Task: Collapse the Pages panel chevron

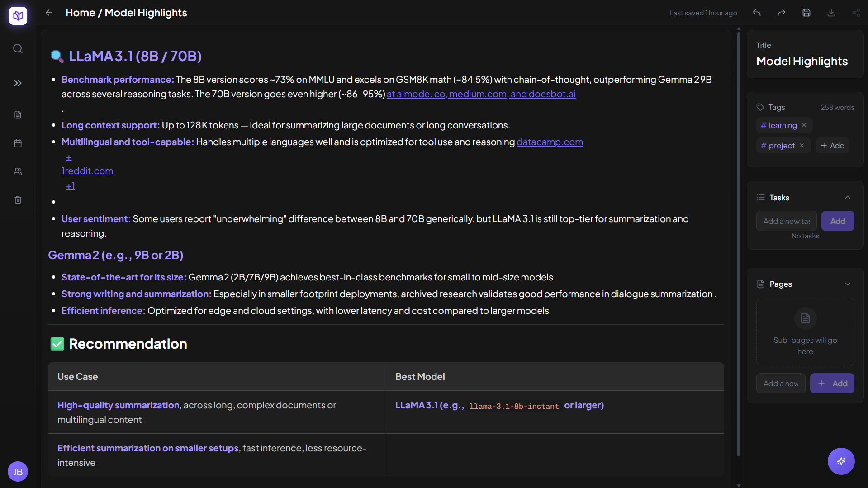Action: 848,284
